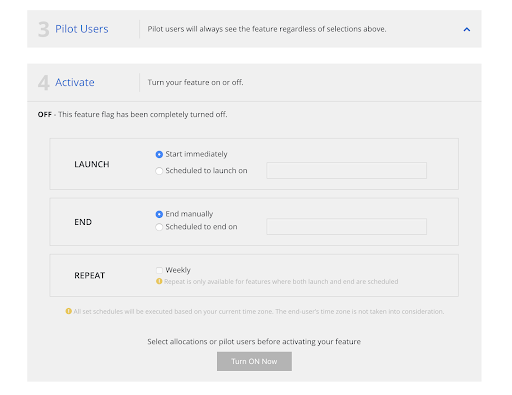
Task: Click the 'Pilot users will always see the feature' description
Action: coord(267,29)
